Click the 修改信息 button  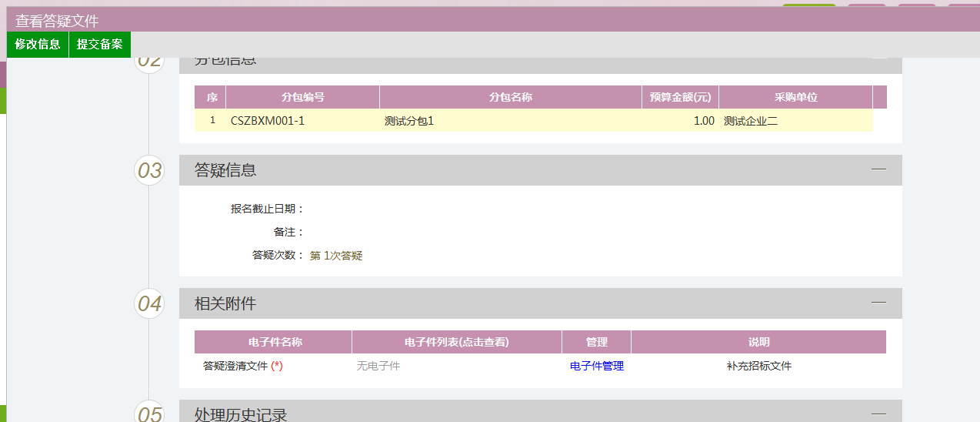[38, 45]
